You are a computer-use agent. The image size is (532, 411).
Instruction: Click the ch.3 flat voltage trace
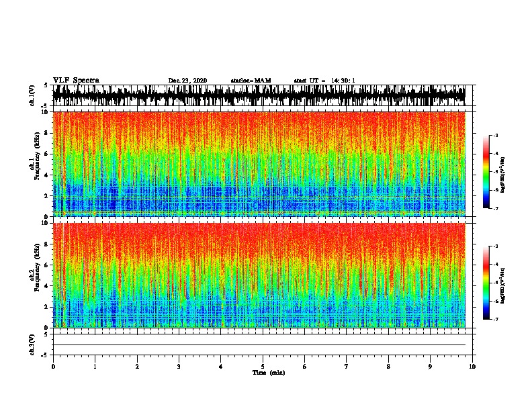click(x=259, y=345)
